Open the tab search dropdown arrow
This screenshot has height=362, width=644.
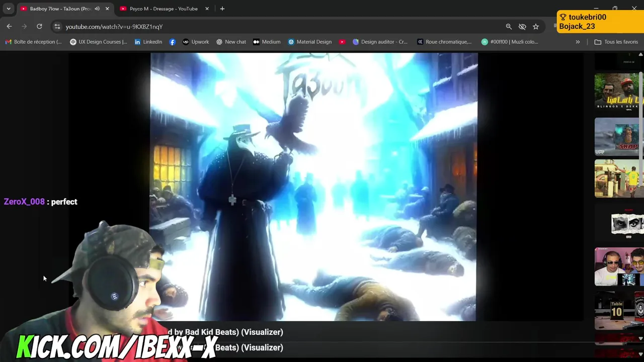(9, 9)
